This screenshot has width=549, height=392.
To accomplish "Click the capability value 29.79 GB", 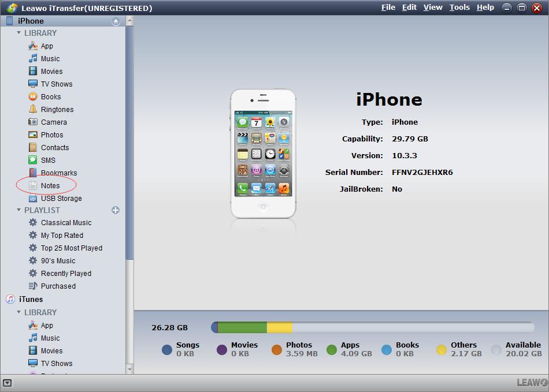I will 410,139.
